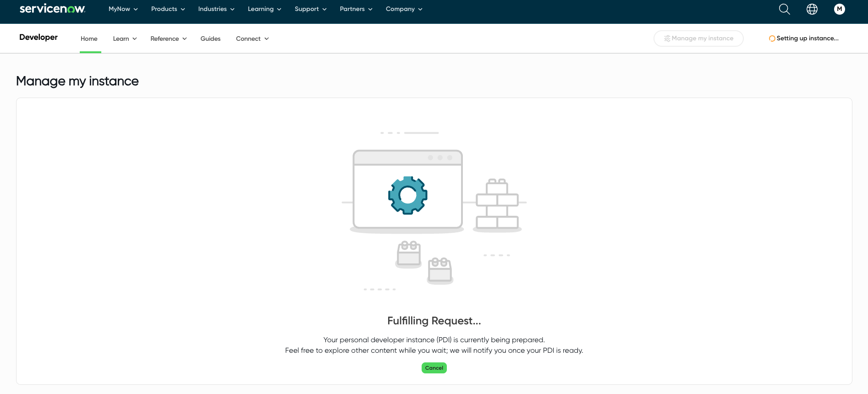Open the search magnifier icon
This screenshot has height=394, width=868.
[x=784, y=9]
